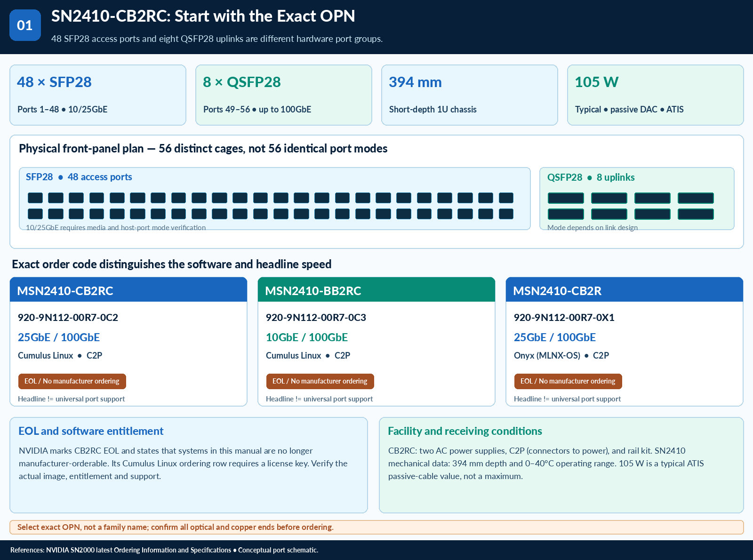Click 'SFP28 • 48 access ports' label
The width and height of the screenshot is (753, 560).
[79, 177]
